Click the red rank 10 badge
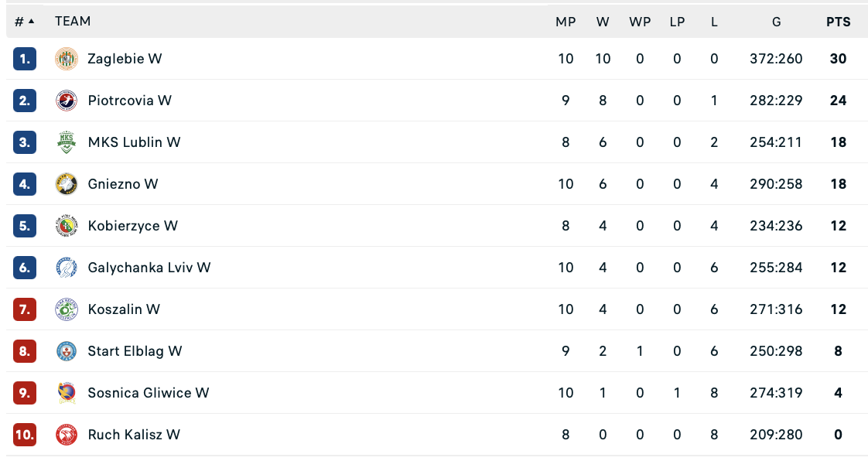 click(x=25, y=435)
